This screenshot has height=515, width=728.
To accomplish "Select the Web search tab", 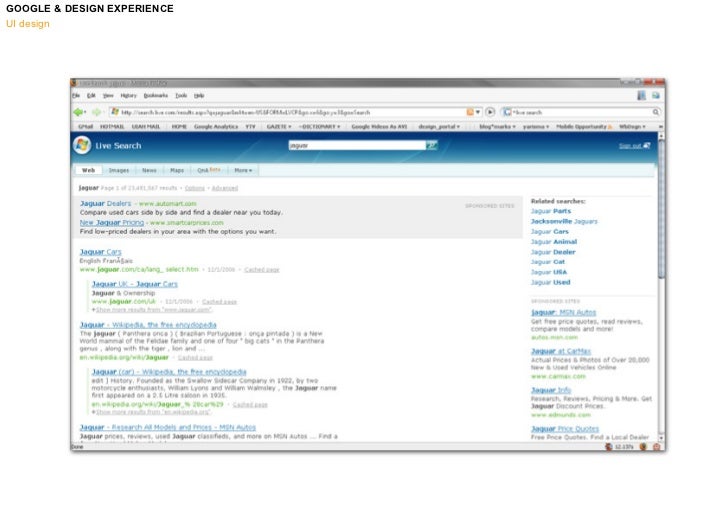I will click(x=88, y=170).
